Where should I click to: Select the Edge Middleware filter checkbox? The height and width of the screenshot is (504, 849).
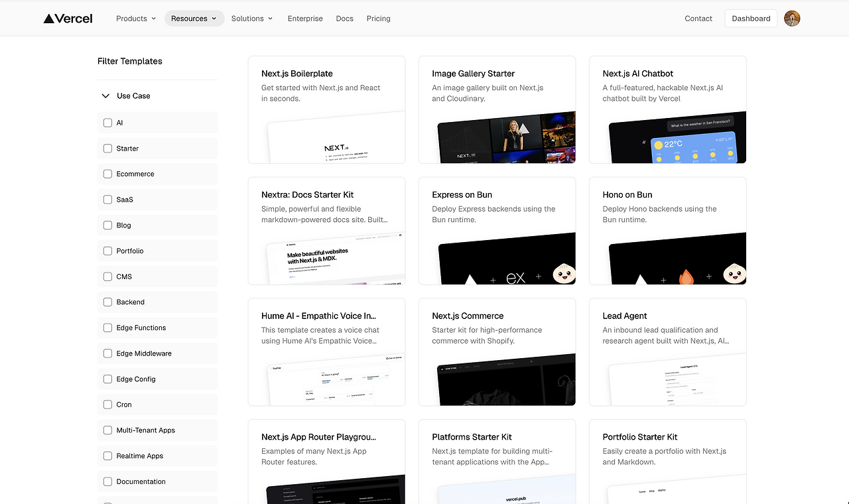pos(107,353)
